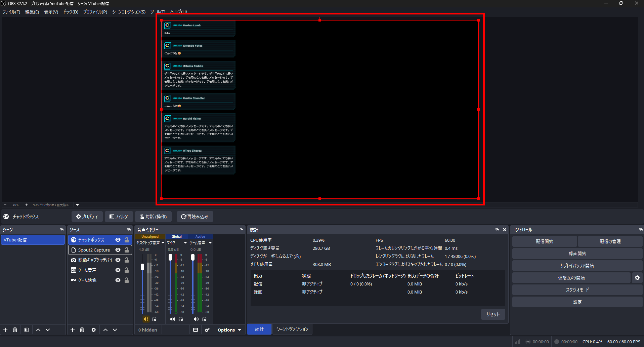This screenshot has width=644, height=347.
Task: Expand デスクトップ音声 channel options dropdown
Action: 163,243
